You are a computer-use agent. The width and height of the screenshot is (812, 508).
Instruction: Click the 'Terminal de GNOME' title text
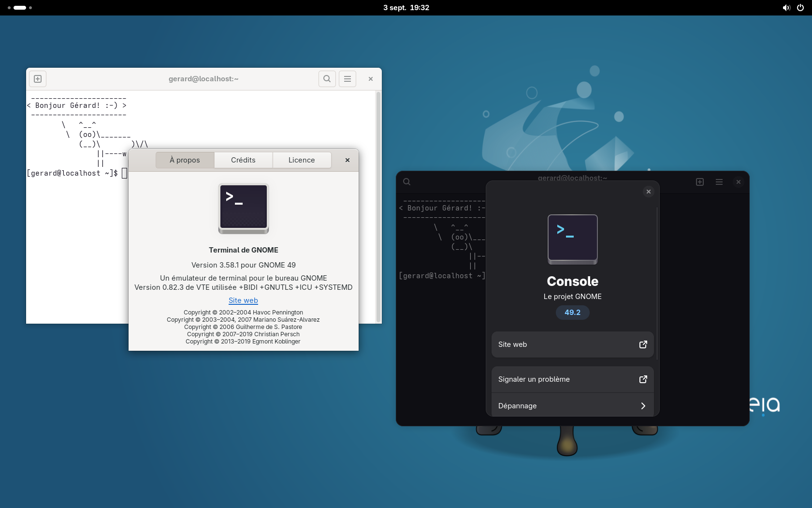[244, 250]
